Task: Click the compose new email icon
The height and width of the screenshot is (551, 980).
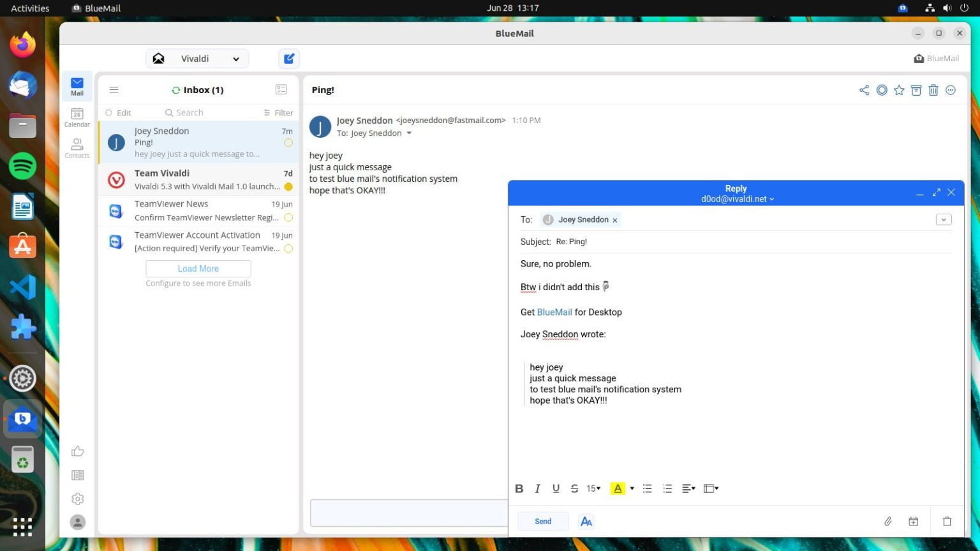Action: (x=289, y=59)
